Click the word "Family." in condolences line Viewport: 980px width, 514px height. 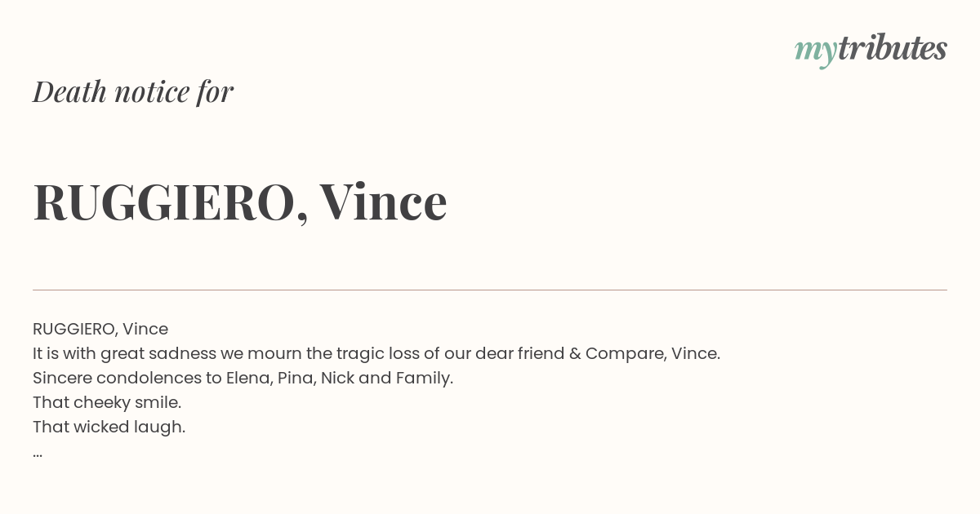click(x=424, y=378)
